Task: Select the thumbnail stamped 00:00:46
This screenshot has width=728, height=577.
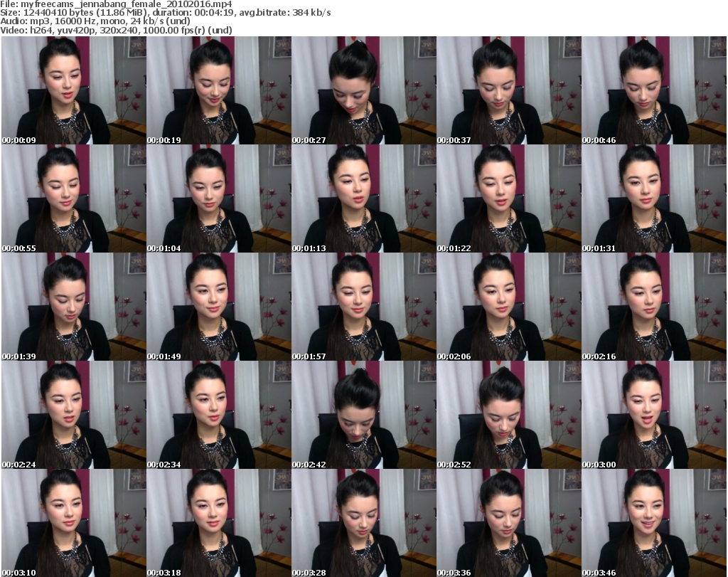Action: pyautogui.click(x=654, y=90)
